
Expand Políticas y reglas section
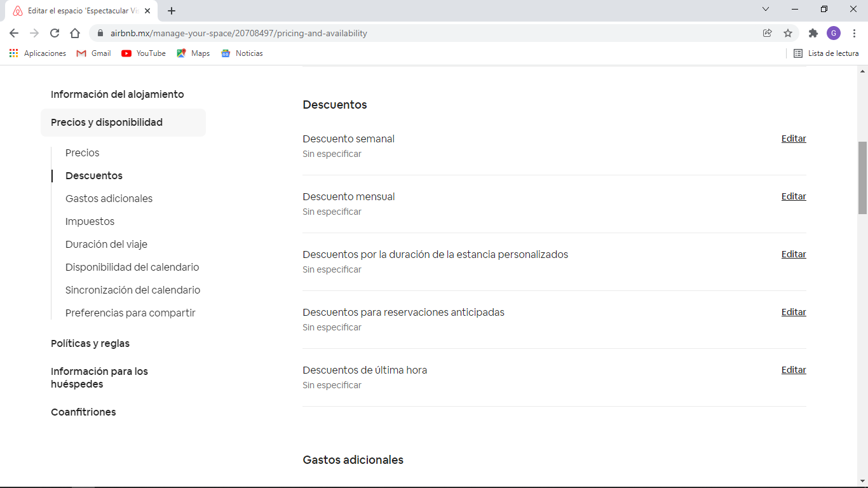tap(90, 343)
